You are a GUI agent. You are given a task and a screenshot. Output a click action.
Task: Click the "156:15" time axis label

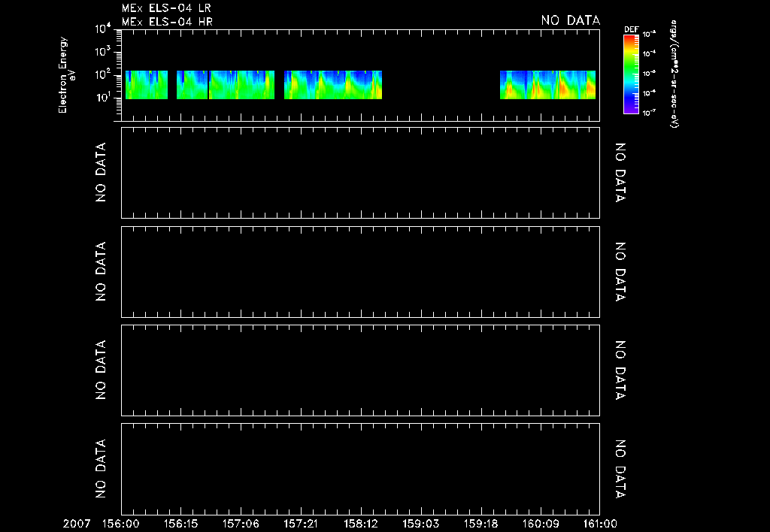tap(180, 524)
